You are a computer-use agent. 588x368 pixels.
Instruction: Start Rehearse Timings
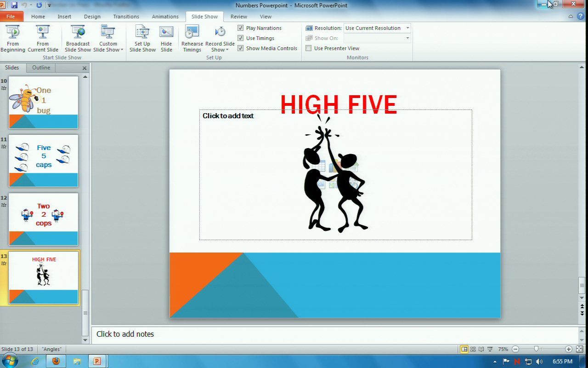coord(192,38)
